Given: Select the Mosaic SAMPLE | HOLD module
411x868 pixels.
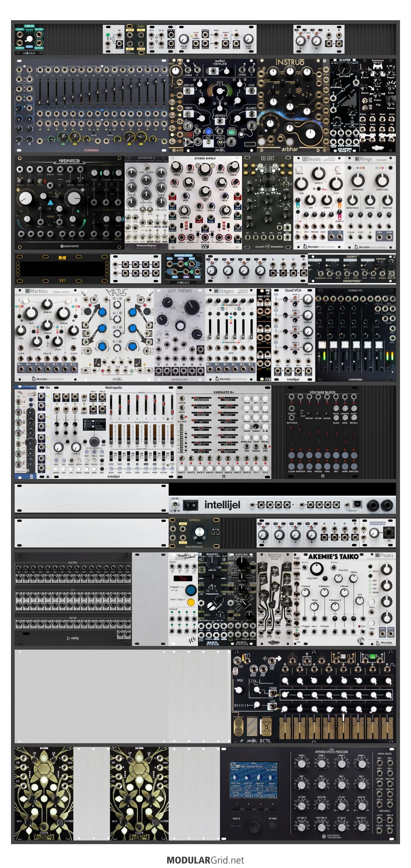Looking at the screenshot, I should 183,269.
